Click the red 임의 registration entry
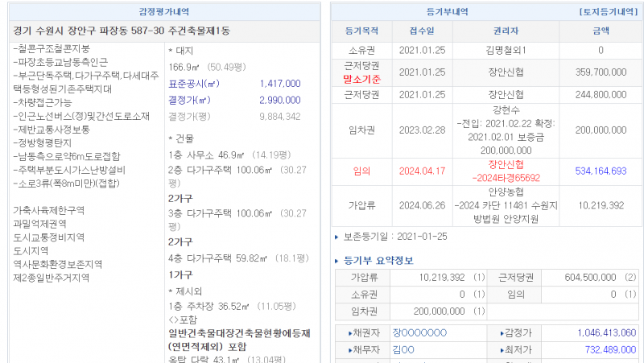 point(361,171)
